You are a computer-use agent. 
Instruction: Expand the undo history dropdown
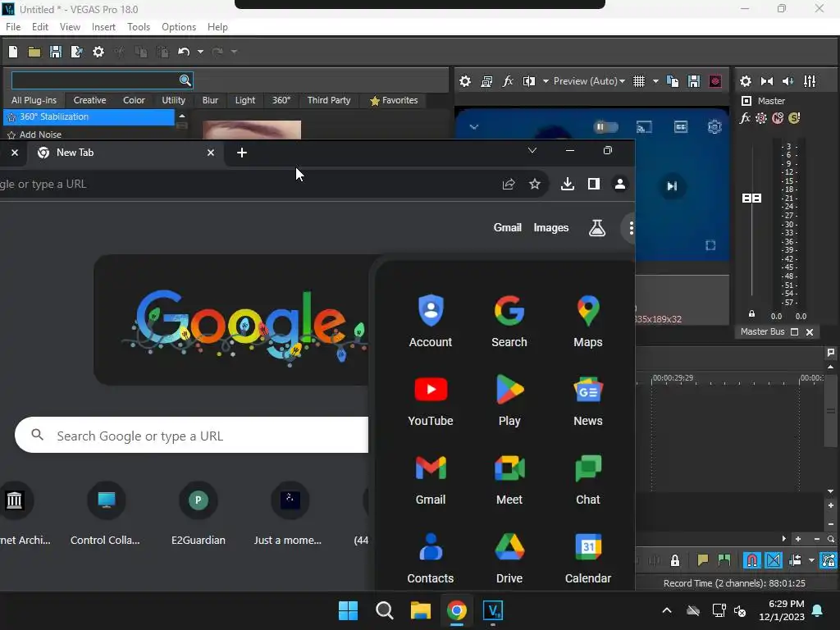click(x=200, y=52)
